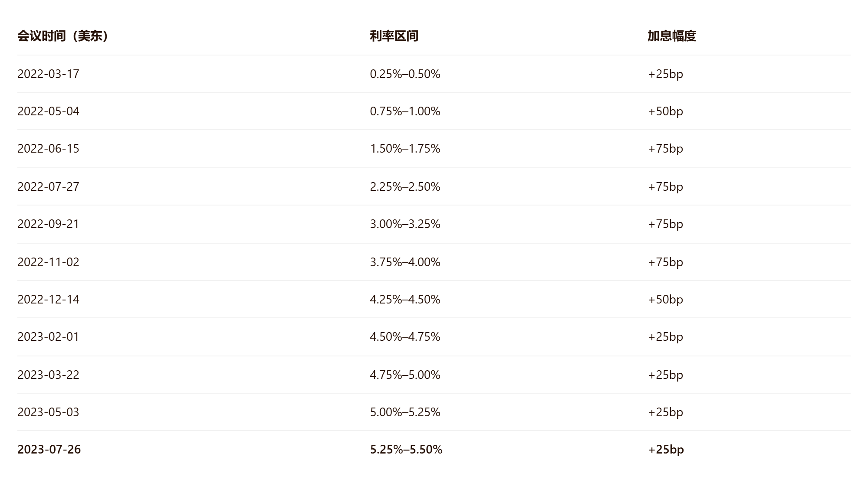The width and height of the screenshot is (868, 483).
Task: Select the bold 2023-07-26 date
Action: pos(49,450)
